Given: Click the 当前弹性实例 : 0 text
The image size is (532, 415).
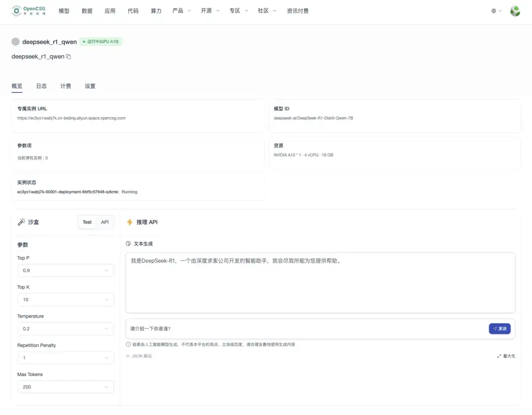Looking at the screenshot, I should (33, 158).
